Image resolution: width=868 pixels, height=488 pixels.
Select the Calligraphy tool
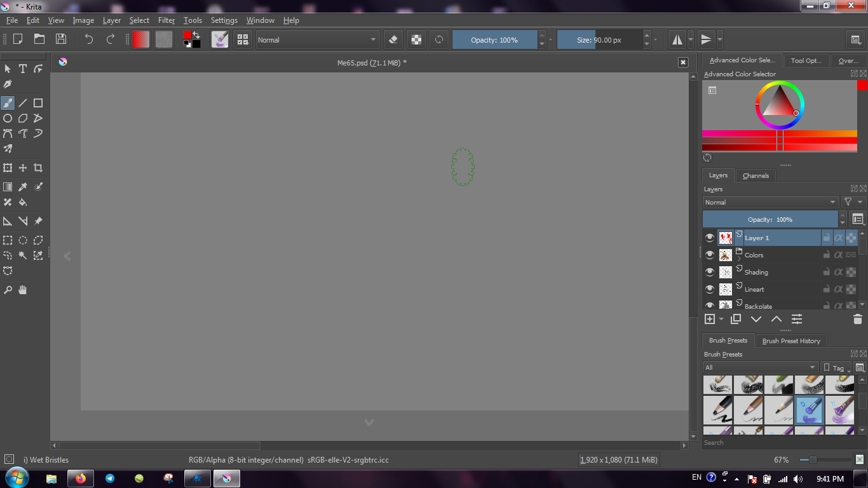8,84
